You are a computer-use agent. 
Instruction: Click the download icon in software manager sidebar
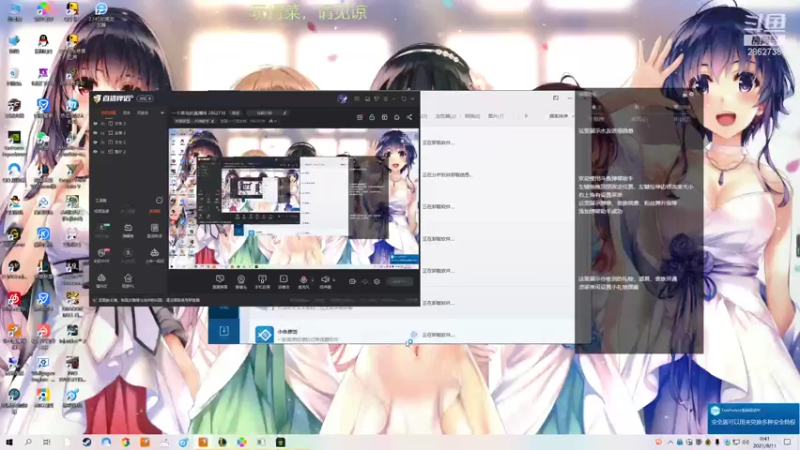click(x=223, y=331)
